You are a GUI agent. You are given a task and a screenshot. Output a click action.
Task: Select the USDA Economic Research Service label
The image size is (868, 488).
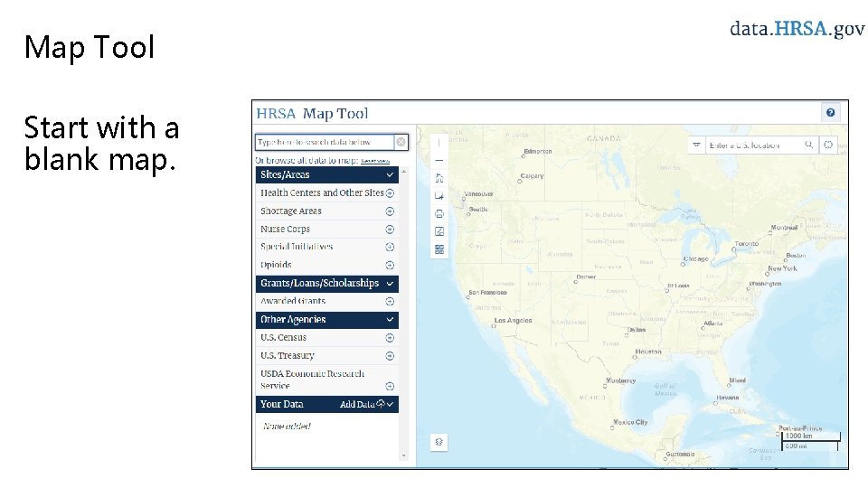pos(312,380)
